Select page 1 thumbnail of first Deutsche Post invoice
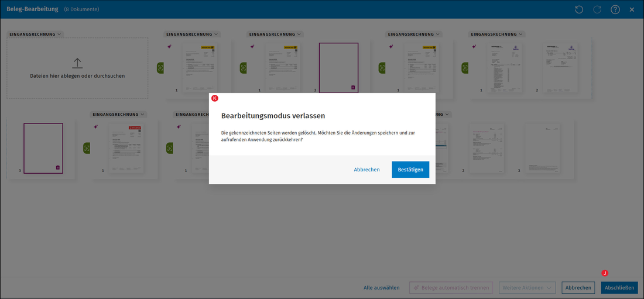644x299 pixels. coord(200,68)
